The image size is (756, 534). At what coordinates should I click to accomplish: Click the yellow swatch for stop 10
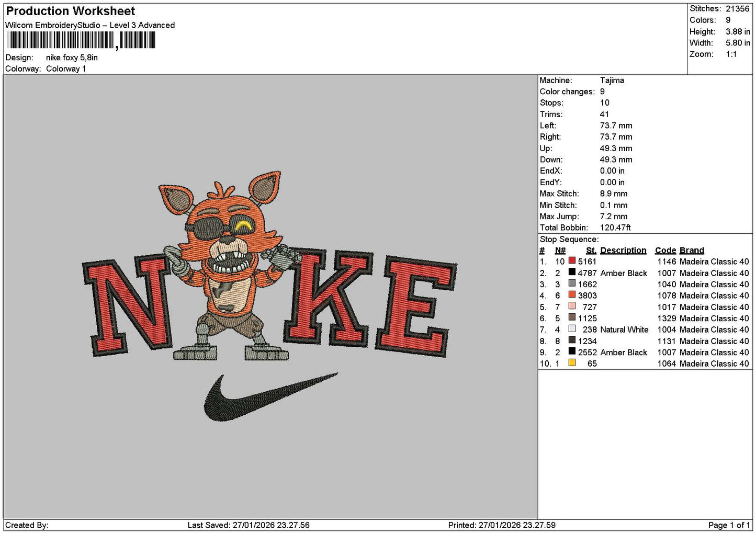572,363
